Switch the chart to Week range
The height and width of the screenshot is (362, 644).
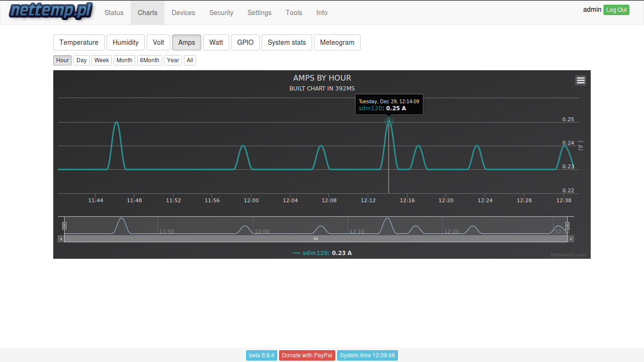coord(102,60)
